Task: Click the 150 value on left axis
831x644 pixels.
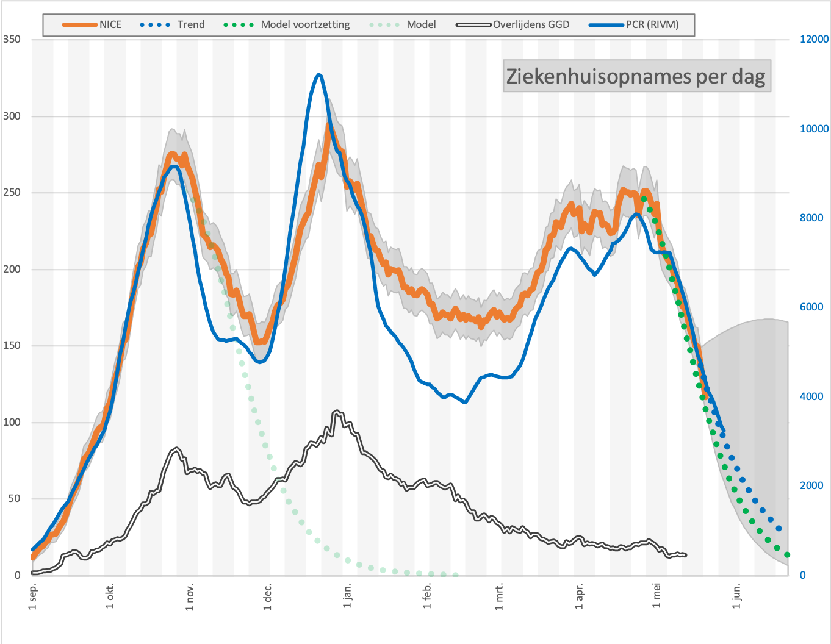Action: [x=12, y=346]
